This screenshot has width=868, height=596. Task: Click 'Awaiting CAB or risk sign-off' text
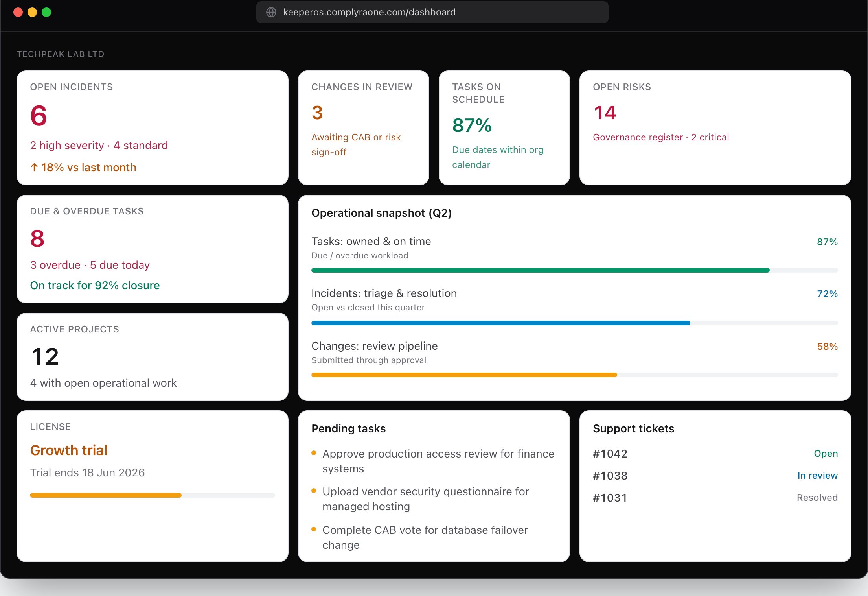(x=356, y=144)
